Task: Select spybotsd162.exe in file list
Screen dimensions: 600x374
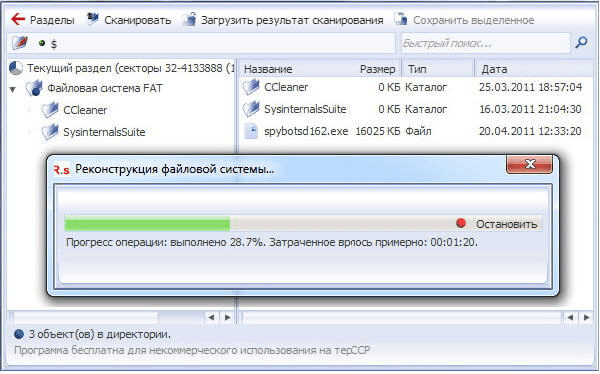Action: pos(306,131)
